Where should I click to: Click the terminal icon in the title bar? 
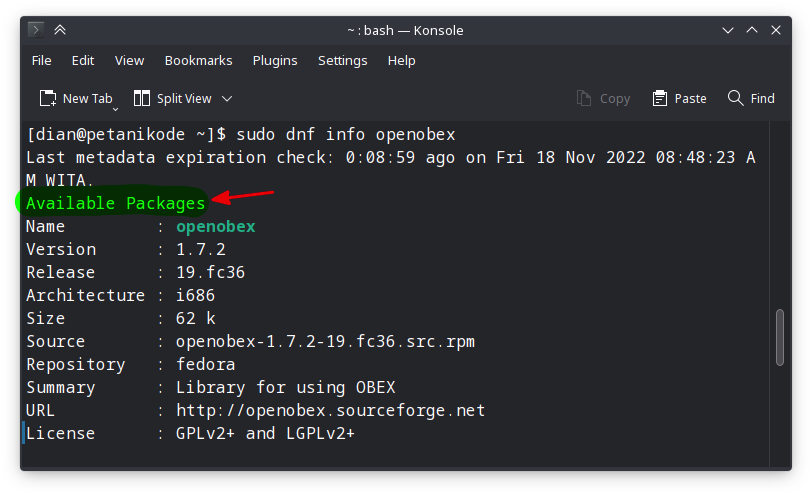point(36,30)
